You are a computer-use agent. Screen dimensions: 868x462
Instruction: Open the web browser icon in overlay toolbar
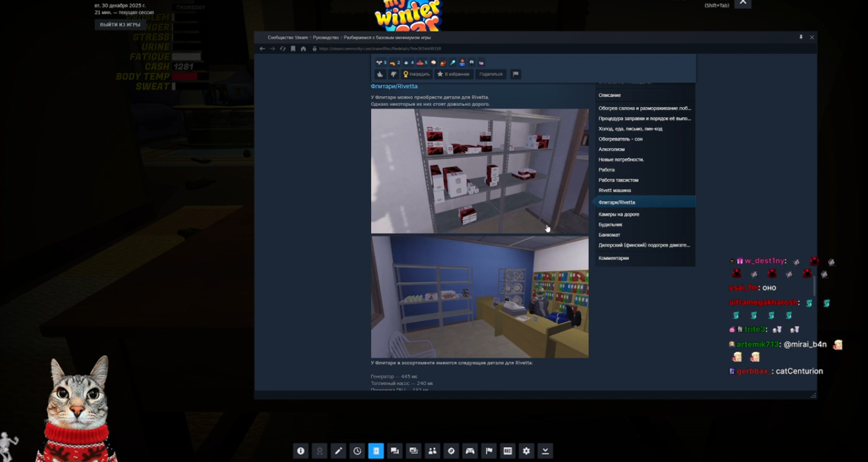point(451,451)
